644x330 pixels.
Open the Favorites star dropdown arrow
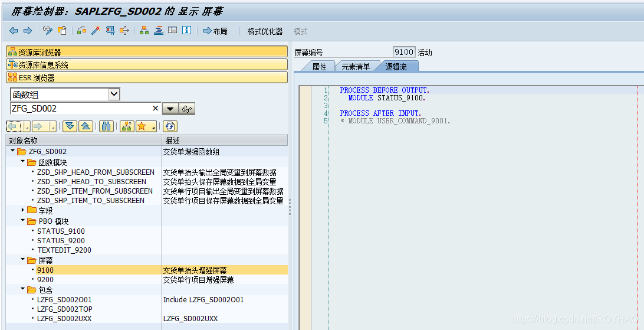(x=153, y=127)
